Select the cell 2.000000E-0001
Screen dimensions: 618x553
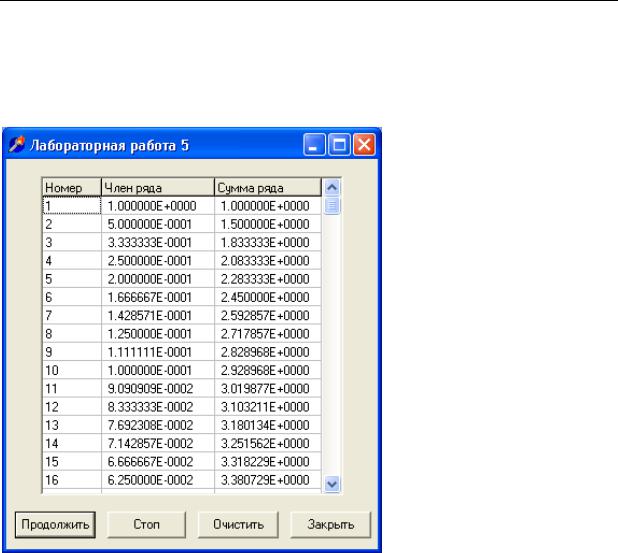[x=158, y=279]
